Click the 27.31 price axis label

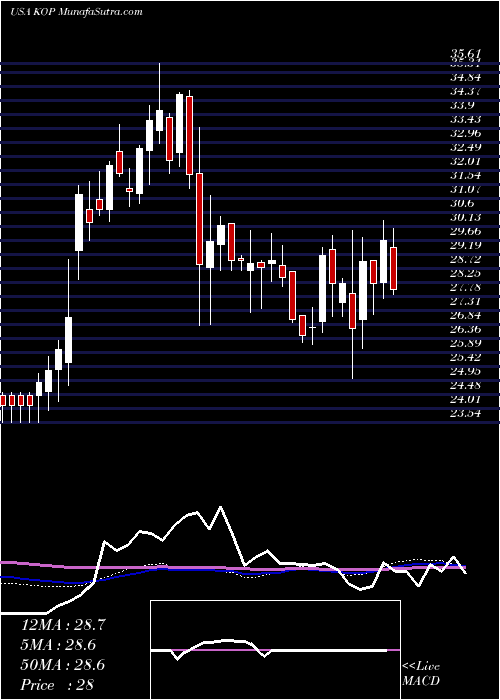467,301
